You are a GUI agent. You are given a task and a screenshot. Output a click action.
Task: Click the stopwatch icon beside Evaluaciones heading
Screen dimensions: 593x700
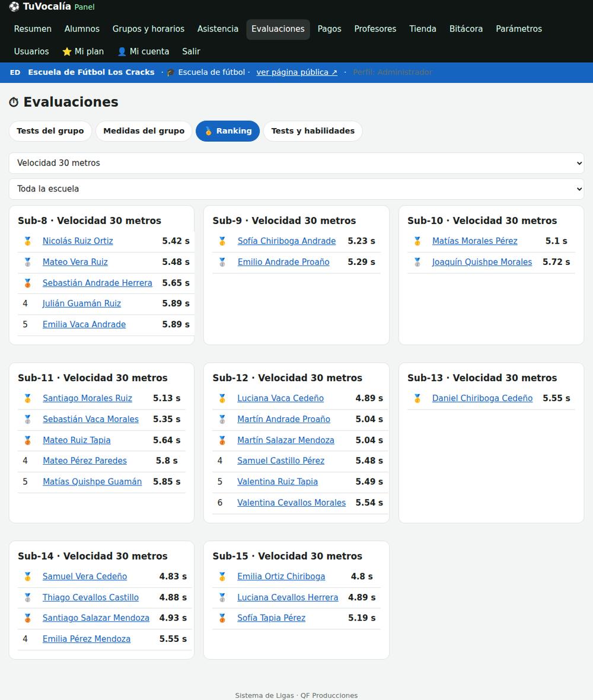click(14, 102)
